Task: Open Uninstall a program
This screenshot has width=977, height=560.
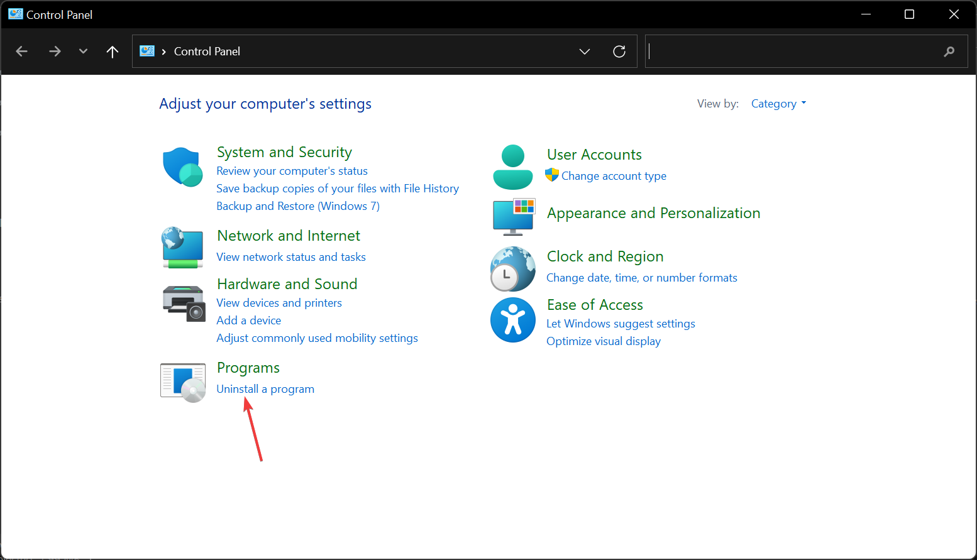Action: point(265,388)
